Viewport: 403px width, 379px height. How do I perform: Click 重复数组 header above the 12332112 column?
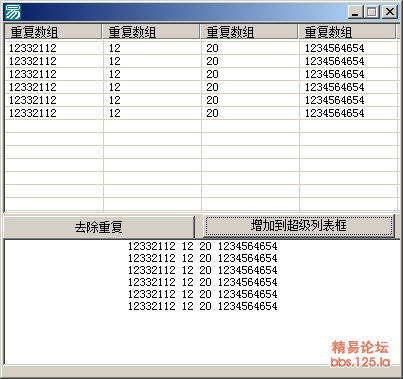53,32
